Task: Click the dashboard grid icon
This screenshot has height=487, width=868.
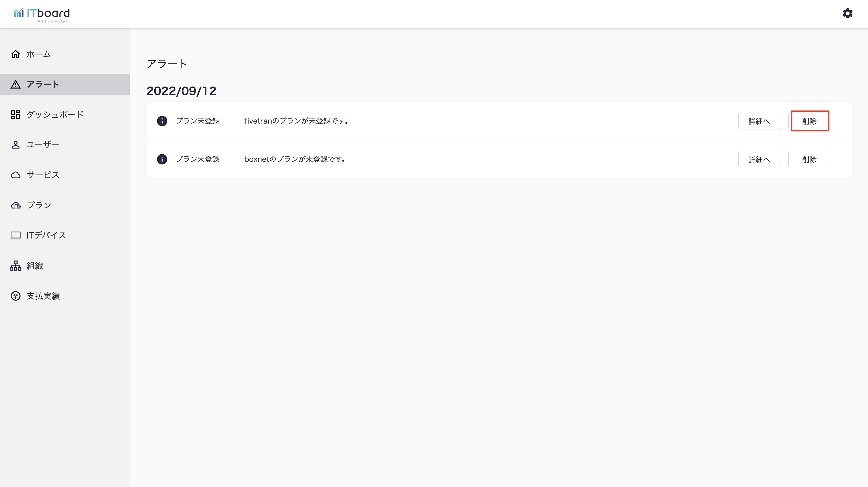Action: (x=16, y=115)
